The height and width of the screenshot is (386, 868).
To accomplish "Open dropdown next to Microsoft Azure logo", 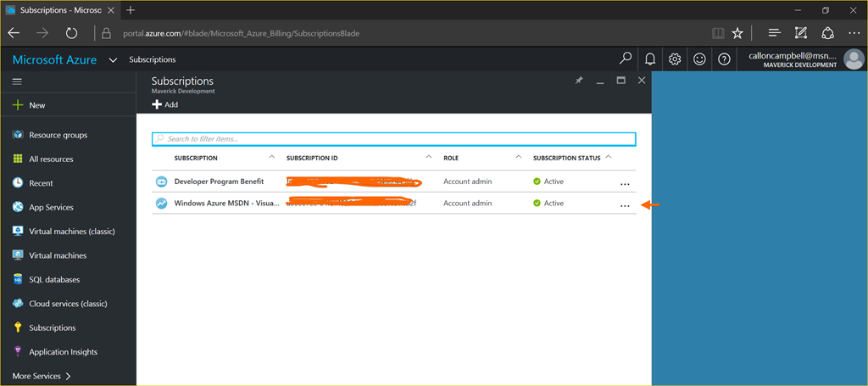I will [113, 60].
